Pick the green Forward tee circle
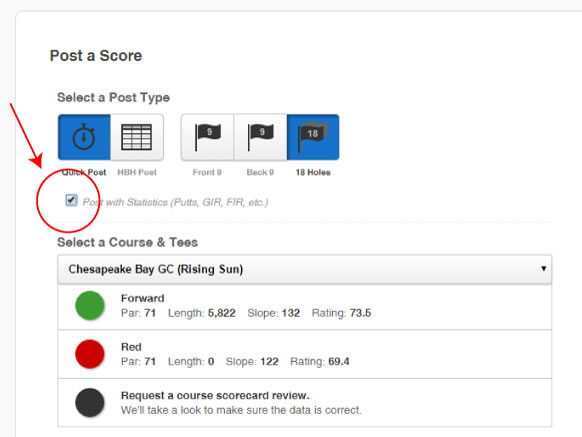The height and width of the screenshot is (437, 582). click(x=90, y=306)
